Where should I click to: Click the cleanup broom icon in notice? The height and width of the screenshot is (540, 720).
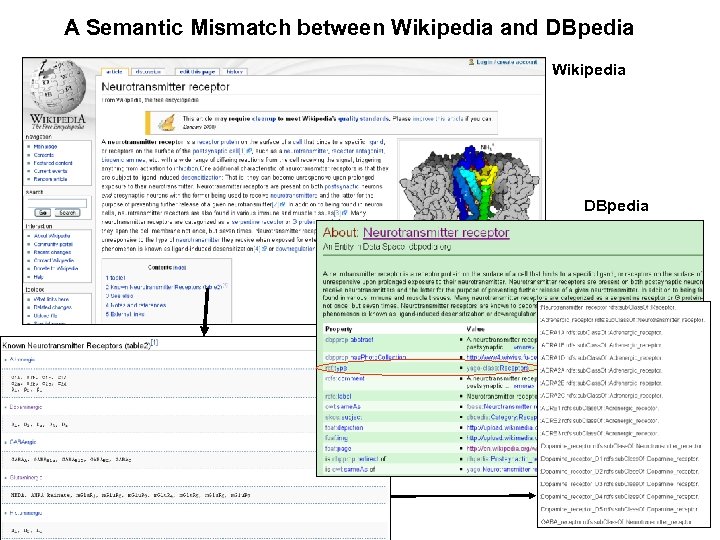(x=166, y=123)
